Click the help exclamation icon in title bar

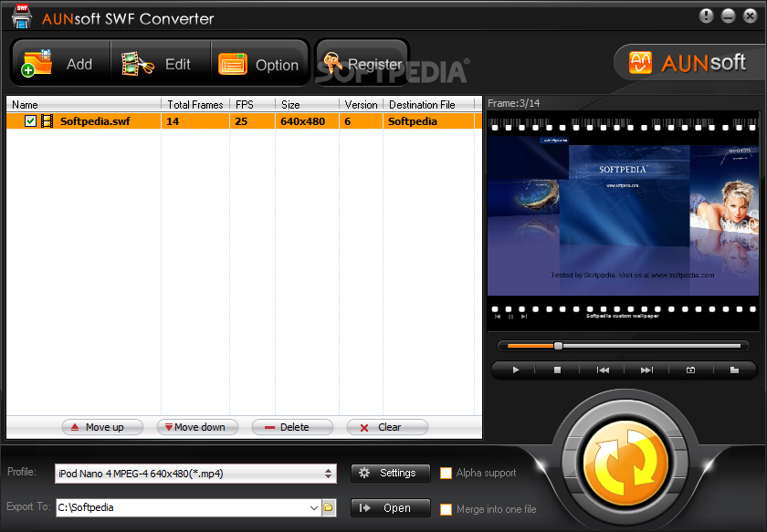tap(706, 16)
